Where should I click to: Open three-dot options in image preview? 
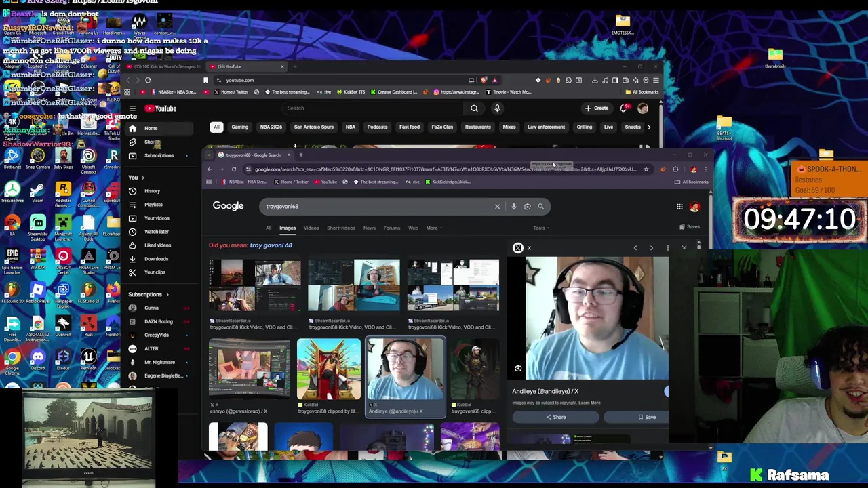click(668, 248)
